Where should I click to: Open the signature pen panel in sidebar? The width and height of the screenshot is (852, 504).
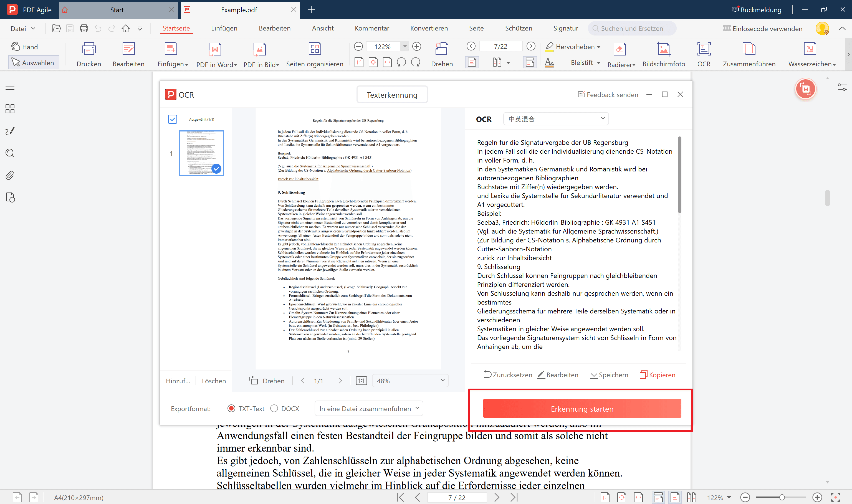[10, 131]
